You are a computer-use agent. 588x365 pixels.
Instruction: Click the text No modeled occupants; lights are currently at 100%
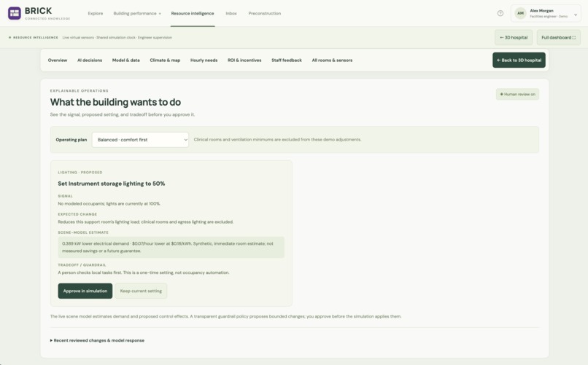coord(109,204)
